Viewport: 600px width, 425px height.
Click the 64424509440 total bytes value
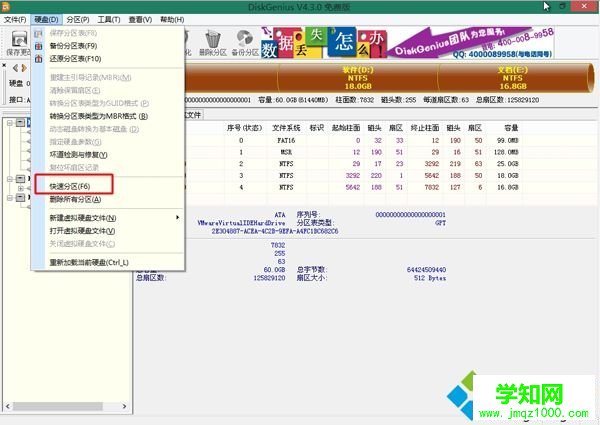pos(426,270)
